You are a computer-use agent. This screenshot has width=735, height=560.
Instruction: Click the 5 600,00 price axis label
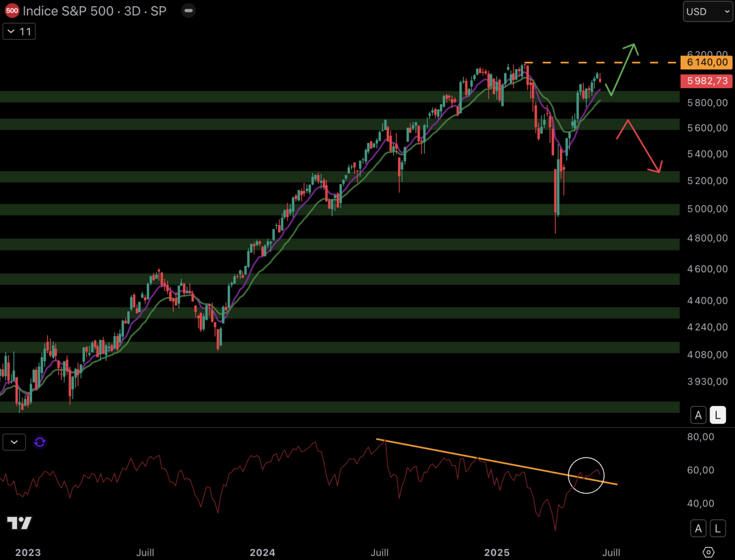point(708,128)
